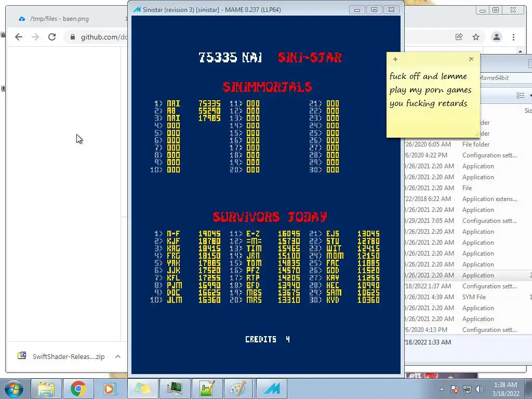The height and width of the screenshot is (399, 532).
Task: Select the Explorer row of type 'File'
Action: click(x=468, y=188)
